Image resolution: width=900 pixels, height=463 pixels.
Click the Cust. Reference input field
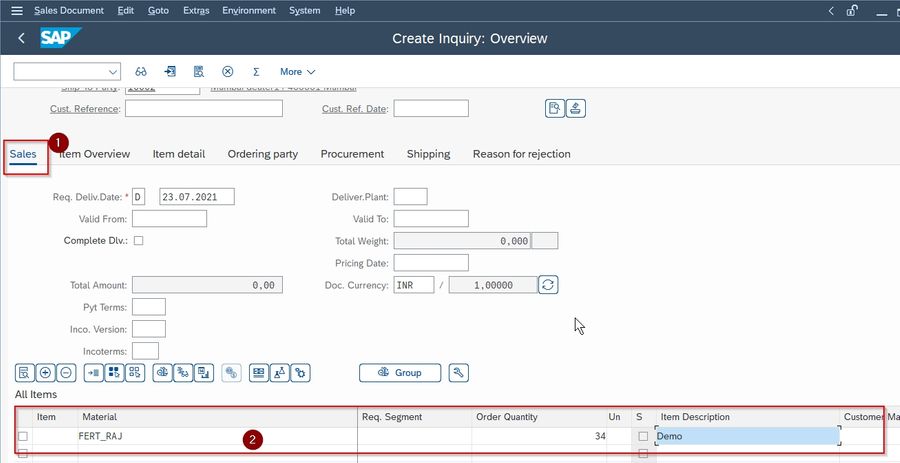tap(204, 108)
